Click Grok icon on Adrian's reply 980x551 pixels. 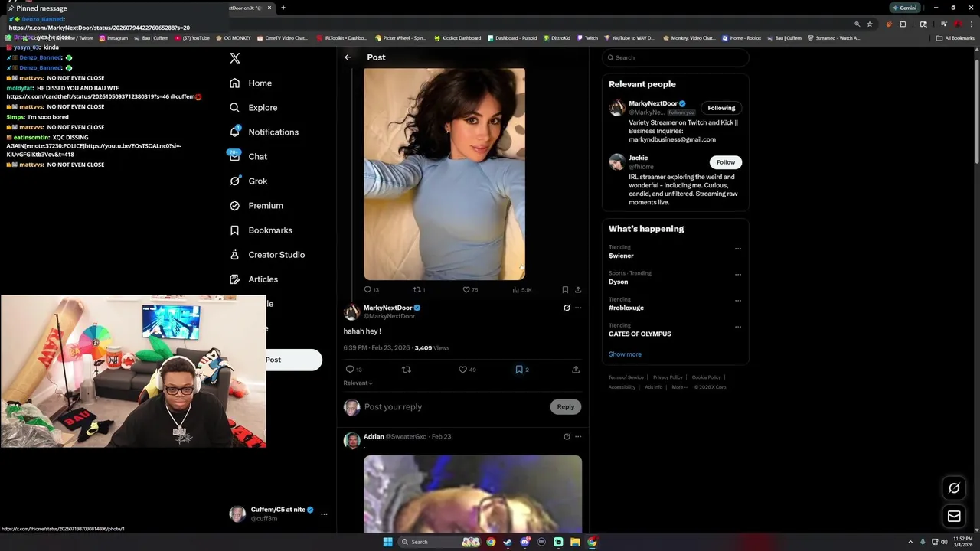click(x=567, y=436)
